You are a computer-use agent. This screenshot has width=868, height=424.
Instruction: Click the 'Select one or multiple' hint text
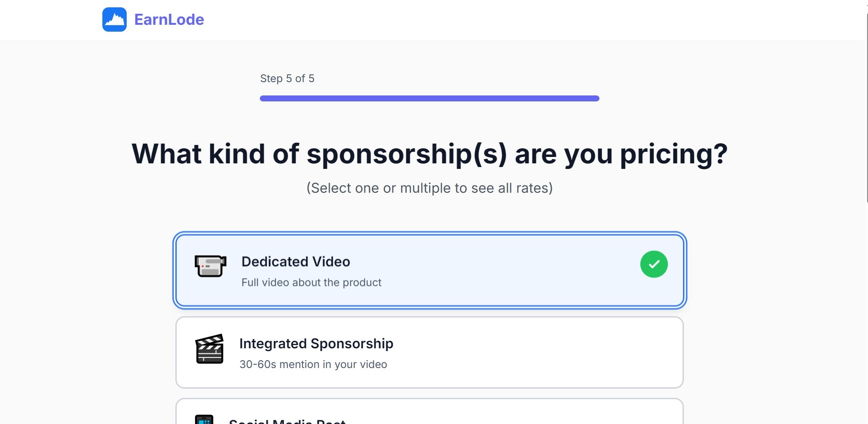(x=430, y=188)
